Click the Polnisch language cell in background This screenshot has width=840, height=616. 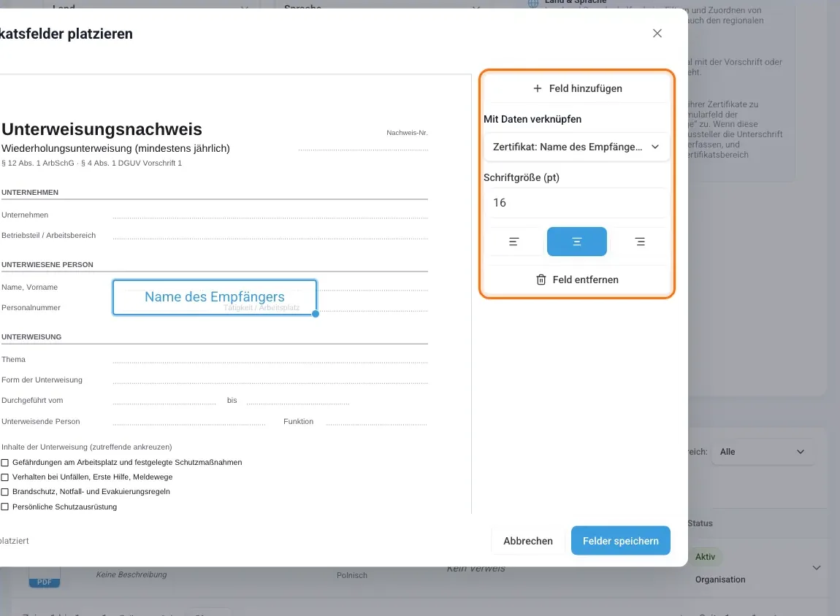[x=352, y=575]
